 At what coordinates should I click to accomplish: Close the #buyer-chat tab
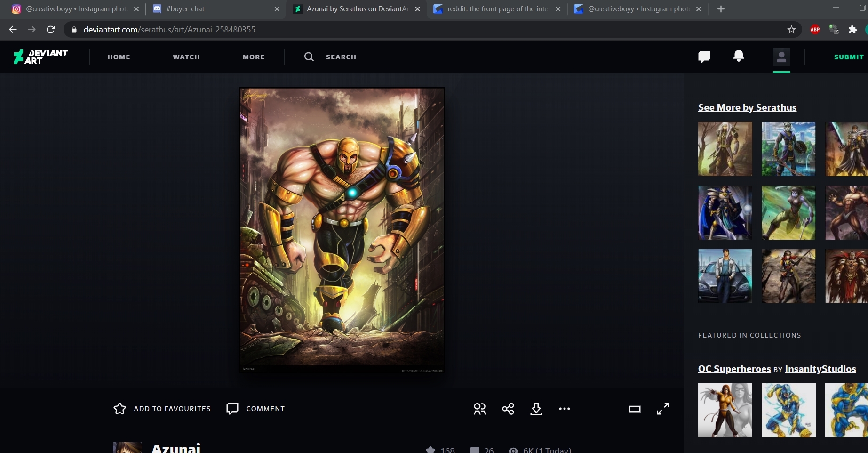(x=277, y=9)
